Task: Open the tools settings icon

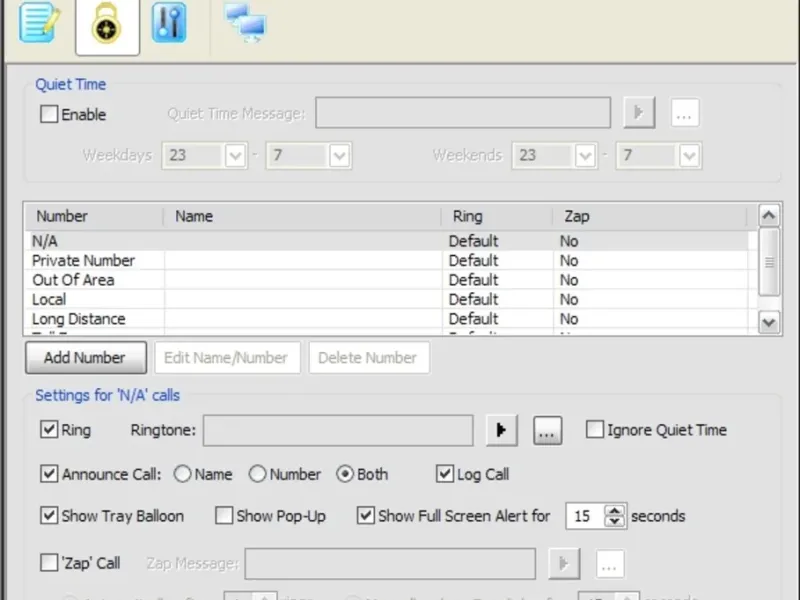Action: click(x=169, y=22)
